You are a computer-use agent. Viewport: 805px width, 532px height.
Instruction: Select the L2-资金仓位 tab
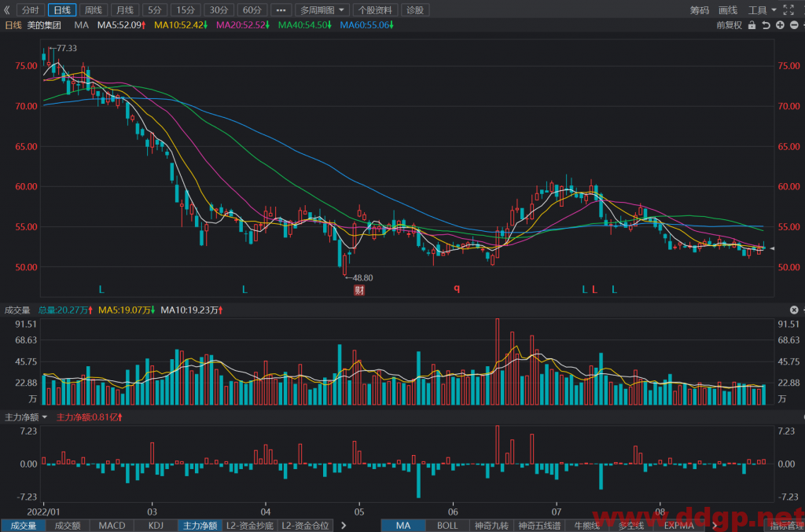coord(306,526)
